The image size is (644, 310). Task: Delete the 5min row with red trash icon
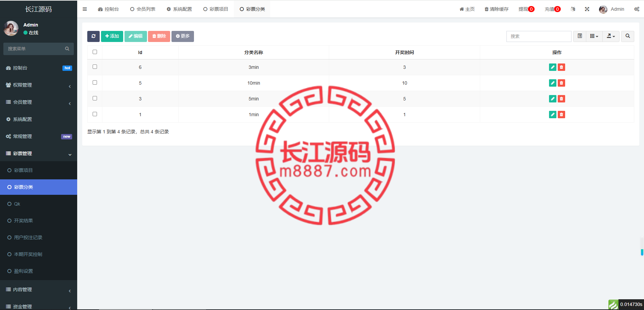pyautogui.click(x=561, y=99)
